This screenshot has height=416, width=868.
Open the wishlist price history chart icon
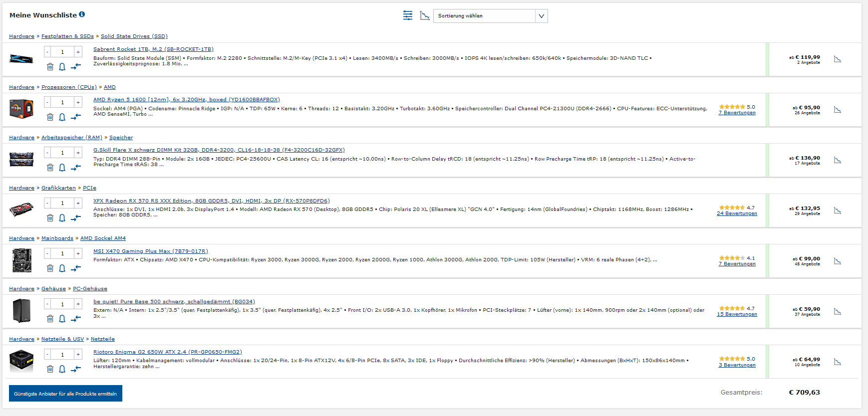(x=425, y=15)
